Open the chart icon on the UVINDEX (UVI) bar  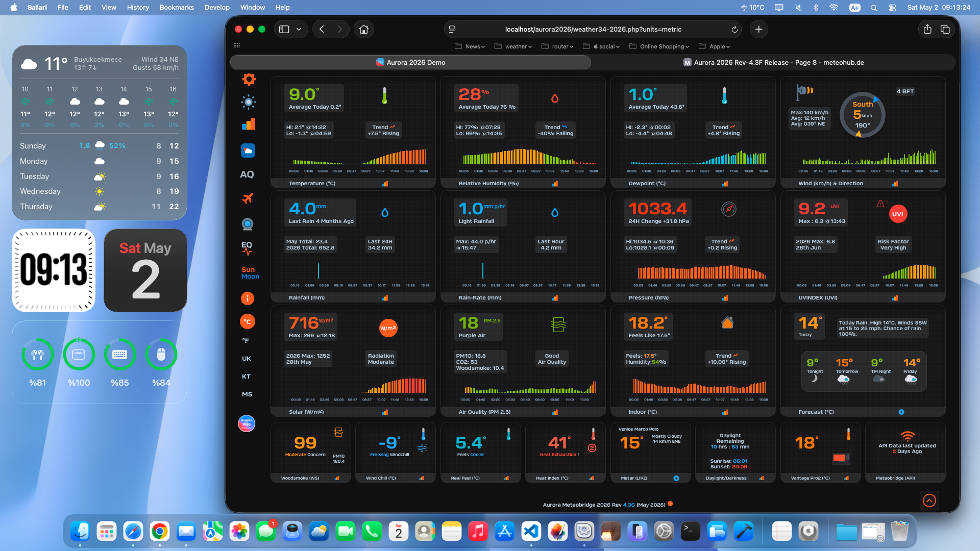click(895, 298)
